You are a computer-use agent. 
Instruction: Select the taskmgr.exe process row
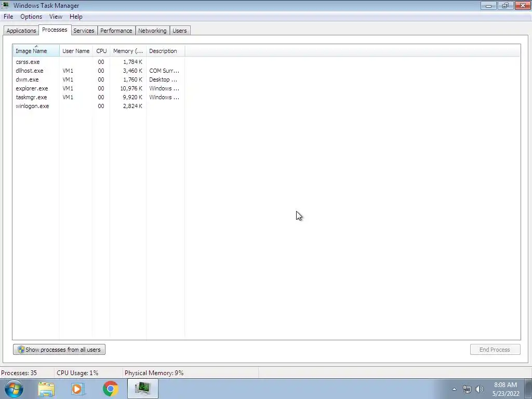(99, 97)
